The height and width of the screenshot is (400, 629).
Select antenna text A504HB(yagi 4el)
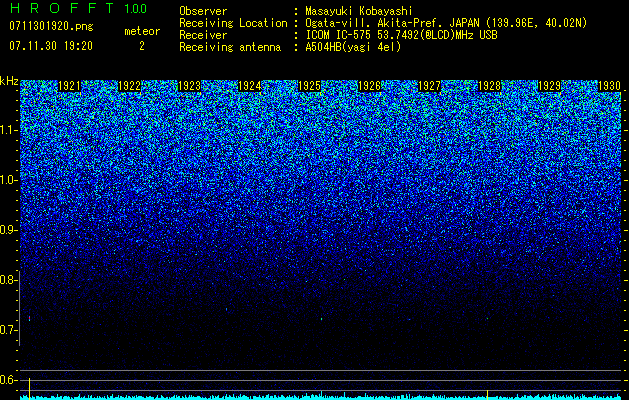(353, 47)
